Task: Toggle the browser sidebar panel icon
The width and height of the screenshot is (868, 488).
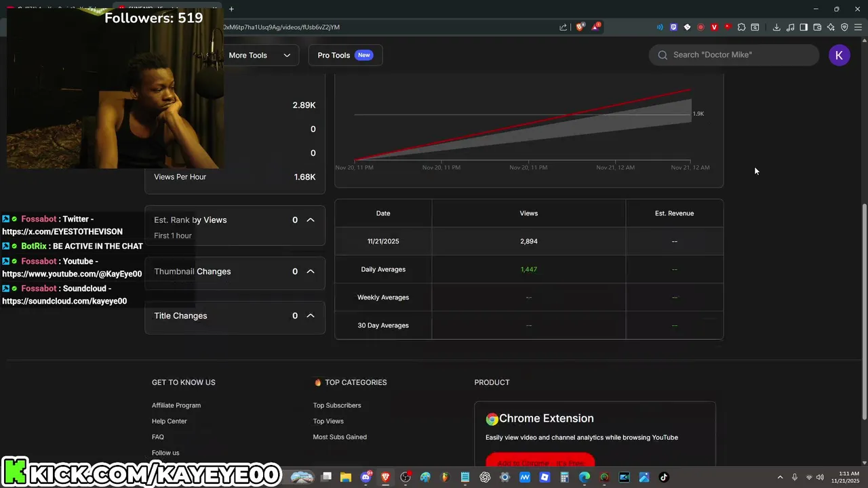Action: [x=804, y=27]
